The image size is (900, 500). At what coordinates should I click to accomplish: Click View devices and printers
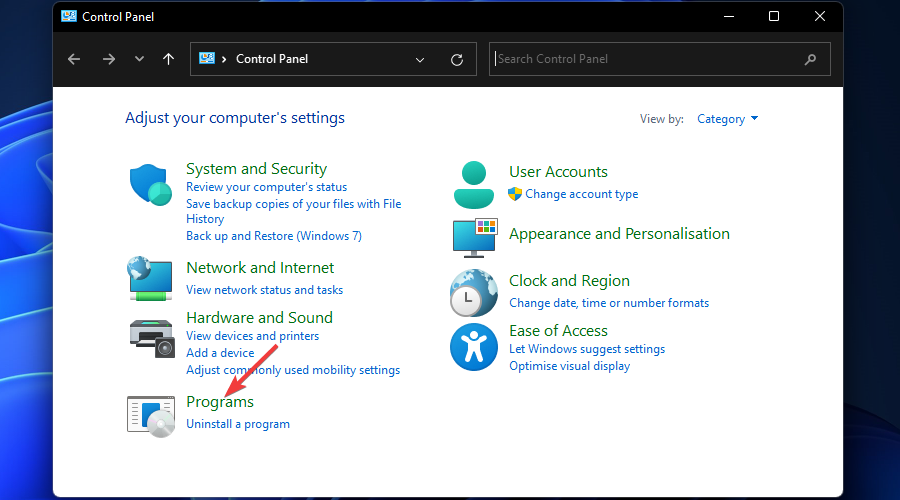pos(253,336)
